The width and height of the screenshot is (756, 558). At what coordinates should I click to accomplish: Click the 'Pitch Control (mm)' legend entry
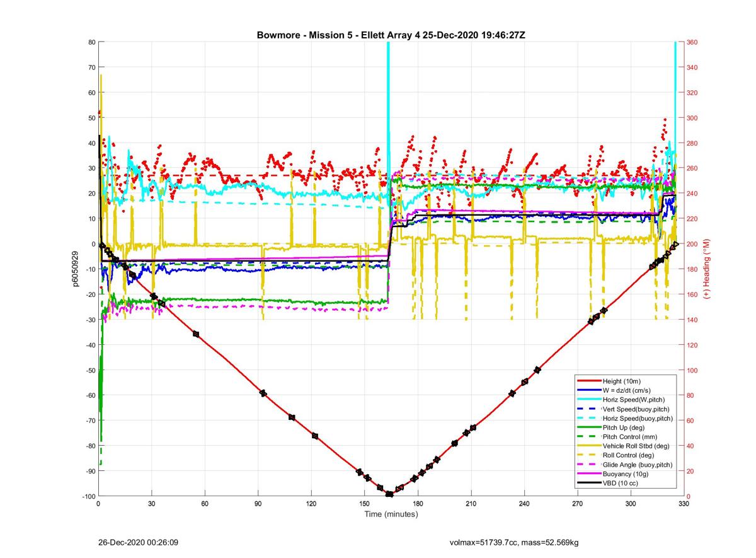[x=629, y=436]
